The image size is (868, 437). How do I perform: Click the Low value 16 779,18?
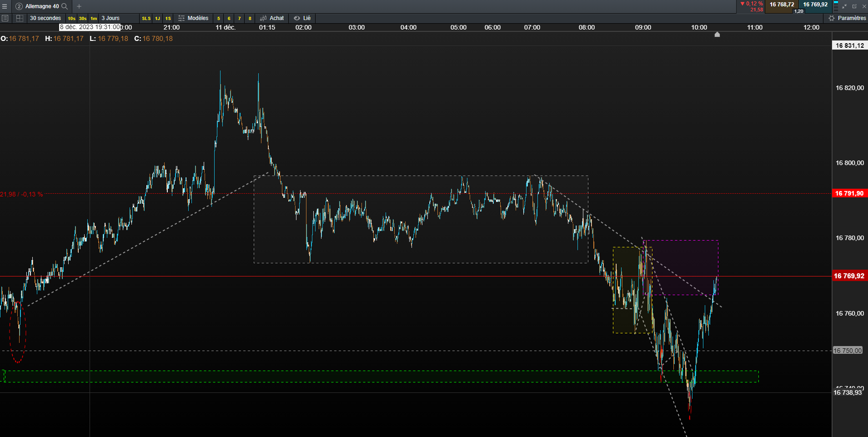pyautogui.click(x=113, y=39)
